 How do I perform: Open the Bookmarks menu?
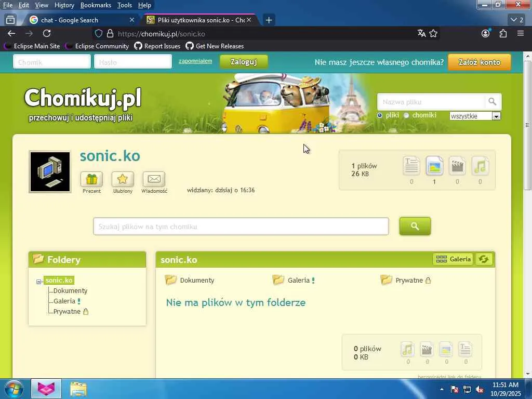pos(96,5)
